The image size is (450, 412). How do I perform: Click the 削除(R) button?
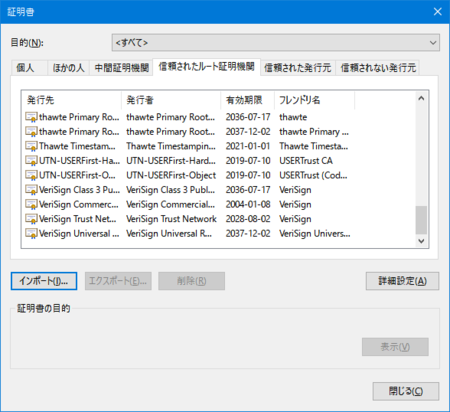[191, 281]
